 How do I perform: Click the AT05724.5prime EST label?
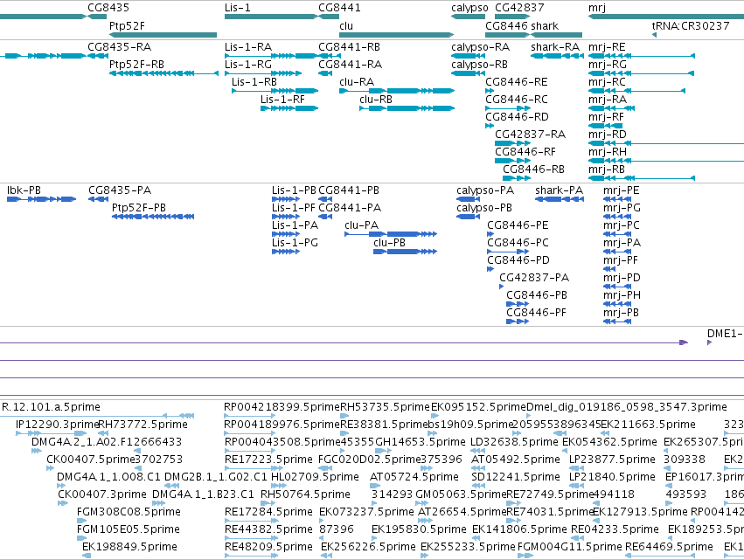414,477
